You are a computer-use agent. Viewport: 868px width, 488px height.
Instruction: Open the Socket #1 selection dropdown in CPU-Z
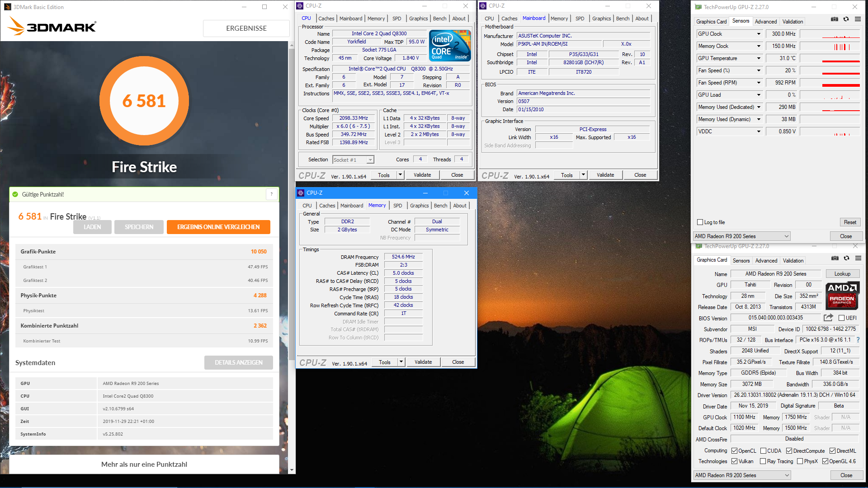pyautogui.click(x=370, y=160)
